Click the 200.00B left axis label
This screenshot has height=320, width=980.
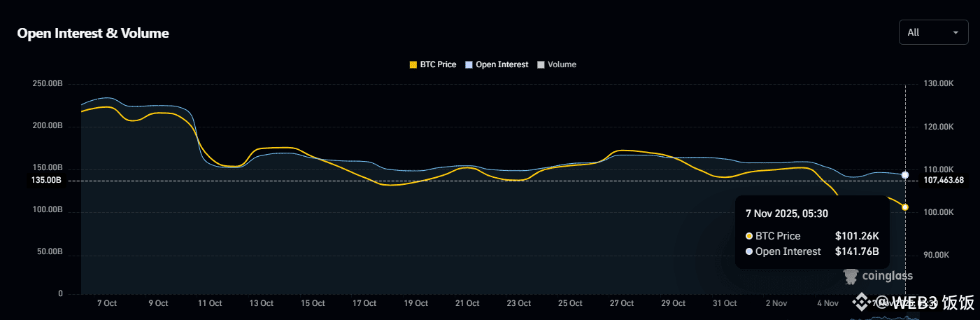click(48, 126)
